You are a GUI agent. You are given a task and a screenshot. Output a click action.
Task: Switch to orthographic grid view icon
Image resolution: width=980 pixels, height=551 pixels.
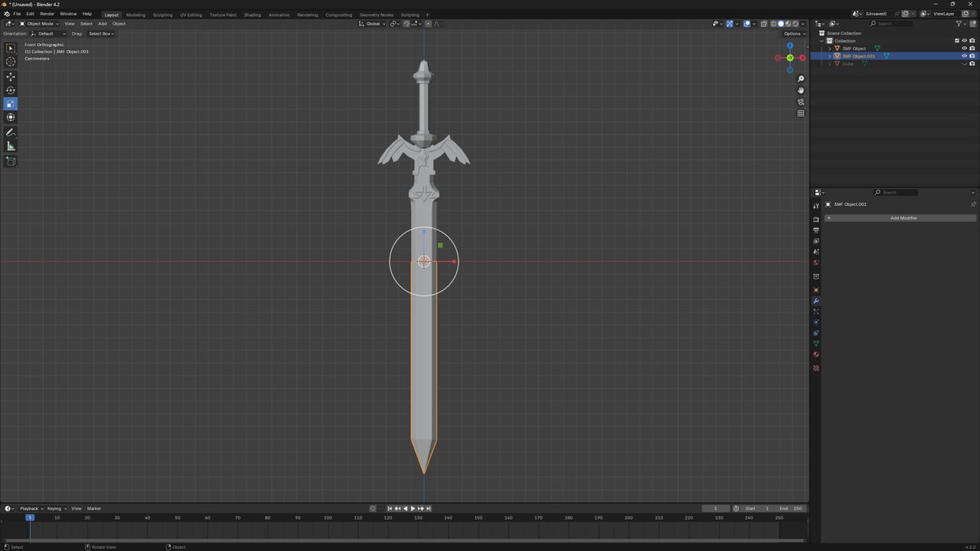click(x=801, y=113)
